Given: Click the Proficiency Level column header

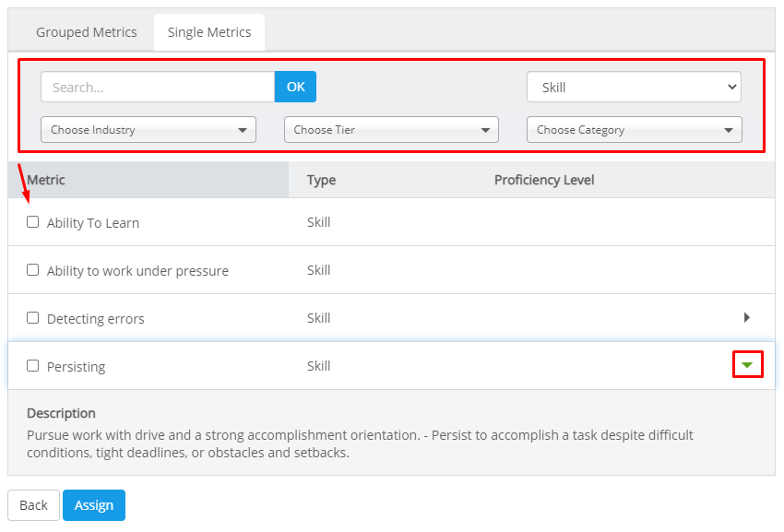Looking at the screenshot, I should pyautogui.click(x=544, y=180).
